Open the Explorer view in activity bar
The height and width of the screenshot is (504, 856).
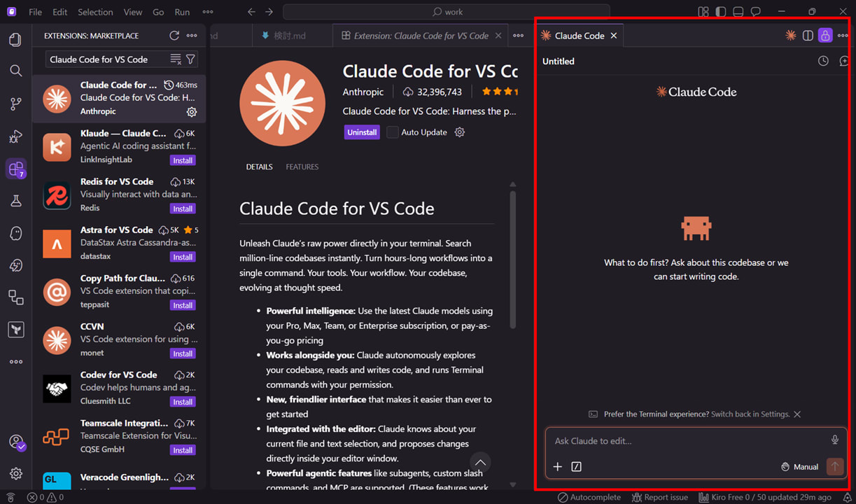(15, 39)
